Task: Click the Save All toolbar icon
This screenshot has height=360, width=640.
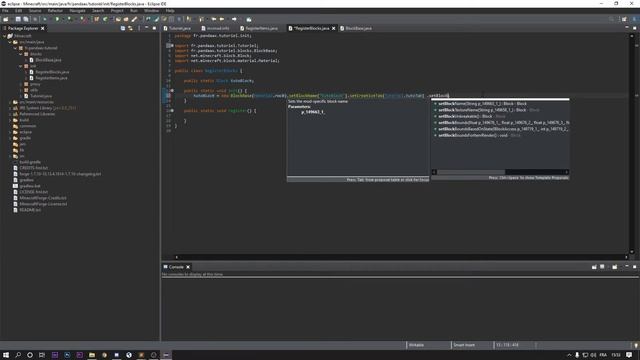Action: (x=26, y=19)
